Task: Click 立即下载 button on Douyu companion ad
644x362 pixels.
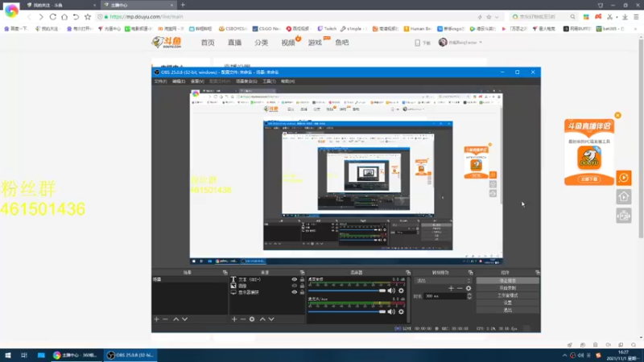Action: [x=589, y=179]
